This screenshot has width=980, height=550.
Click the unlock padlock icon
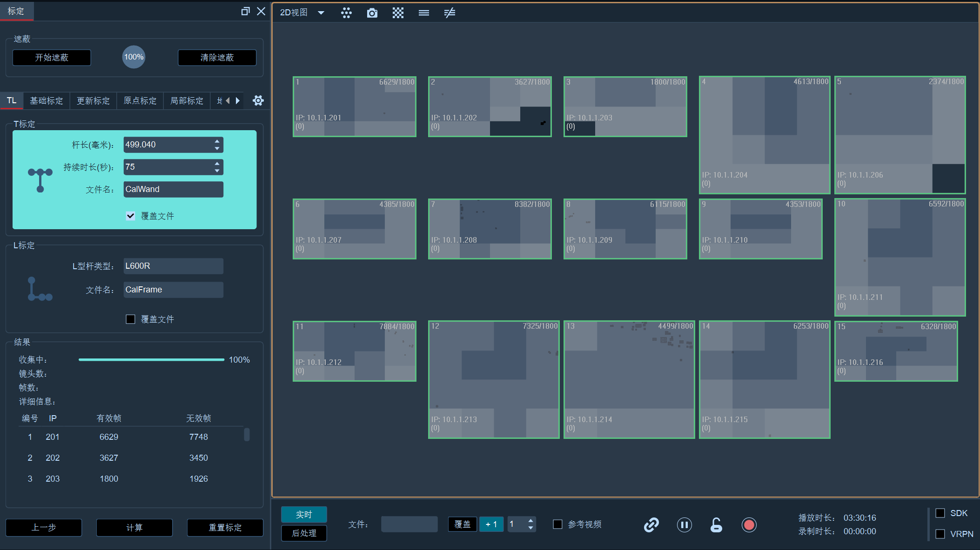716,525
